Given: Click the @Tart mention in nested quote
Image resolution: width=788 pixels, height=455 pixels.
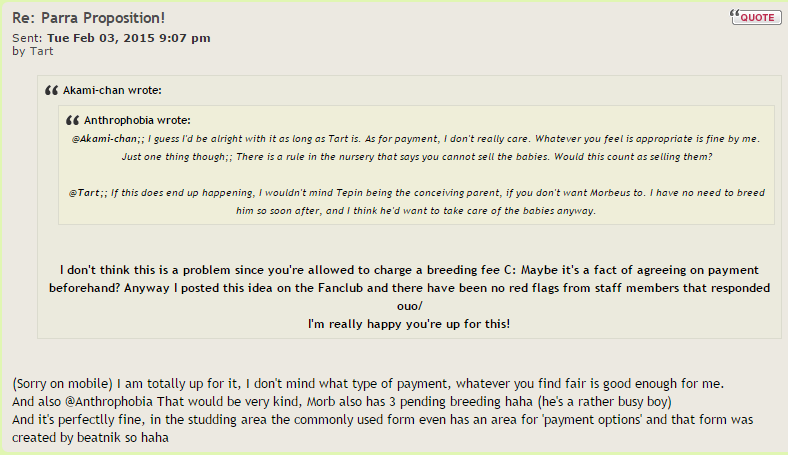Looking at the screenshot, I should point(86,193).
